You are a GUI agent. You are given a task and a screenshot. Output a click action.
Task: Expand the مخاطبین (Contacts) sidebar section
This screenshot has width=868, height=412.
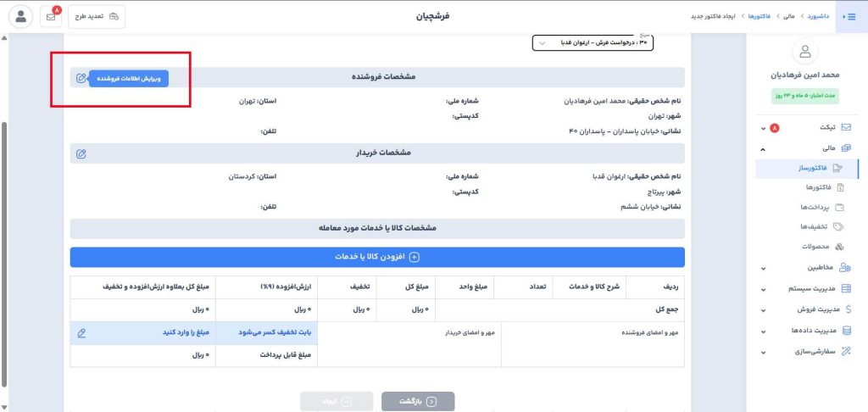(x=805, y=268)
